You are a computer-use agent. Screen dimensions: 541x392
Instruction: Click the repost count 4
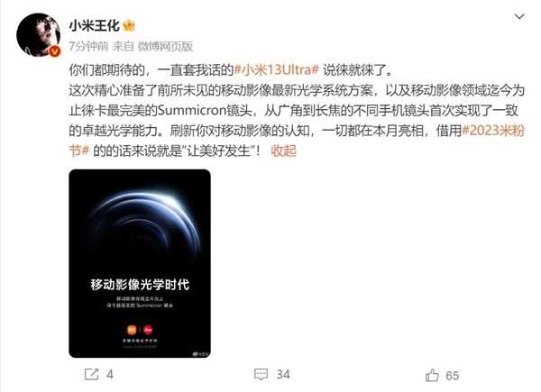(x=110, y=374)
